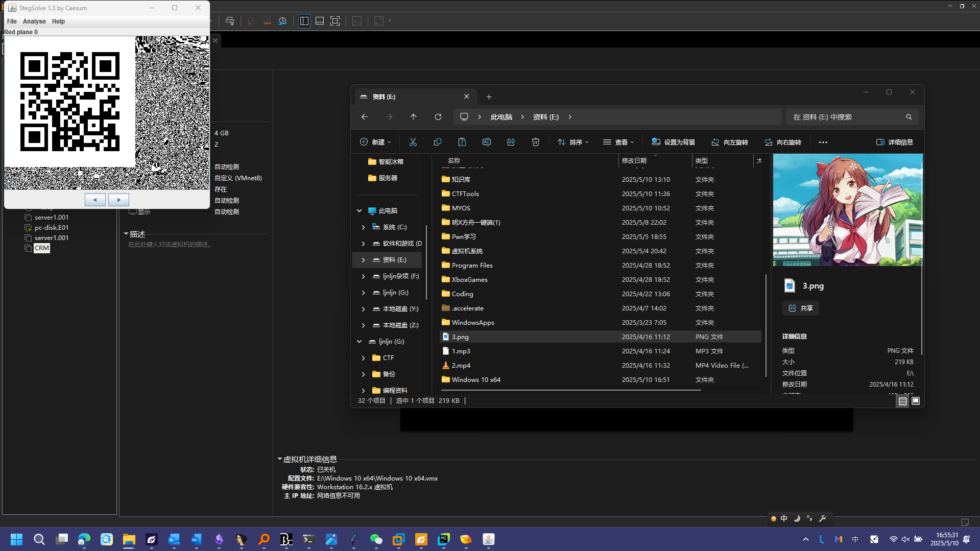Click 设置为背景 button
This screenshot has height=551, width=980.
pyautogui.click(x=674, y=142)
